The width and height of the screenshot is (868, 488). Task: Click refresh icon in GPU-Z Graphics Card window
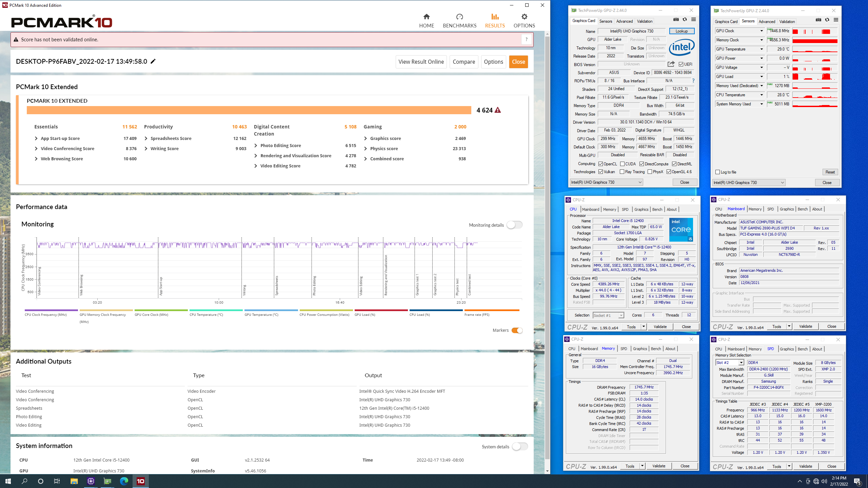[x=685, y=20]
